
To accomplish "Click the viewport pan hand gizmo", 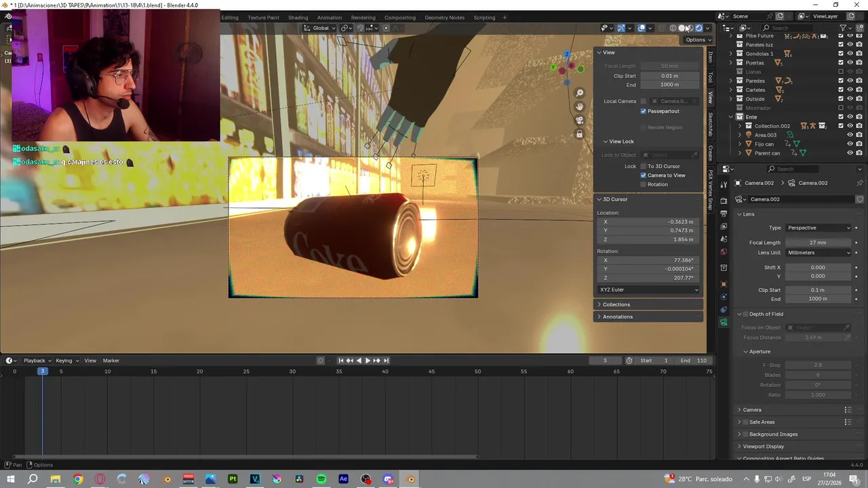I will coord(580,106).
